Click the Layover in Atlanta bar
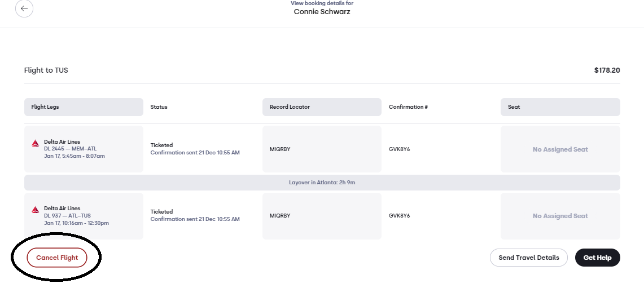The width and height of the screenshot is (644, 288). coord(322,183)
